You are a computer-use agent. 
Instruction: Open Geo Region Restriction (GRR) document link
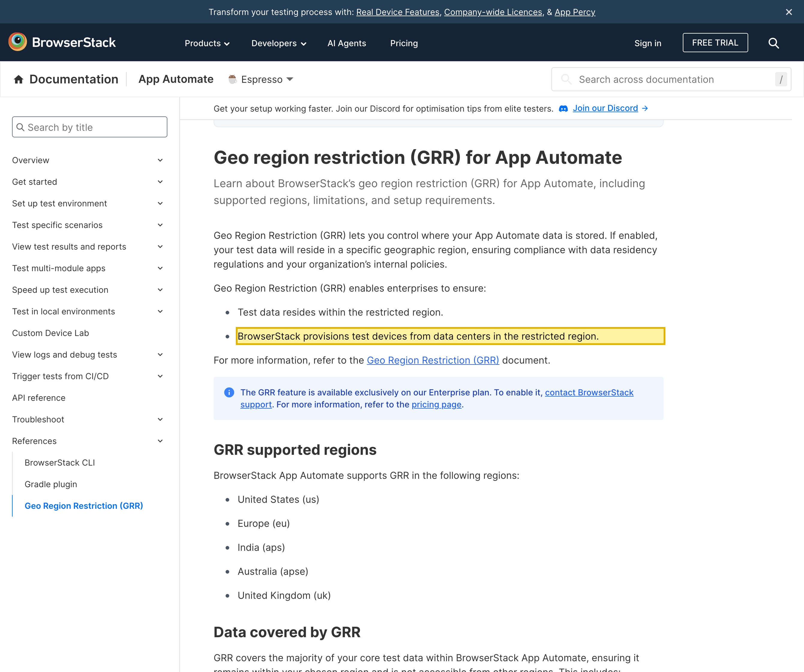[x=433, y=360]
